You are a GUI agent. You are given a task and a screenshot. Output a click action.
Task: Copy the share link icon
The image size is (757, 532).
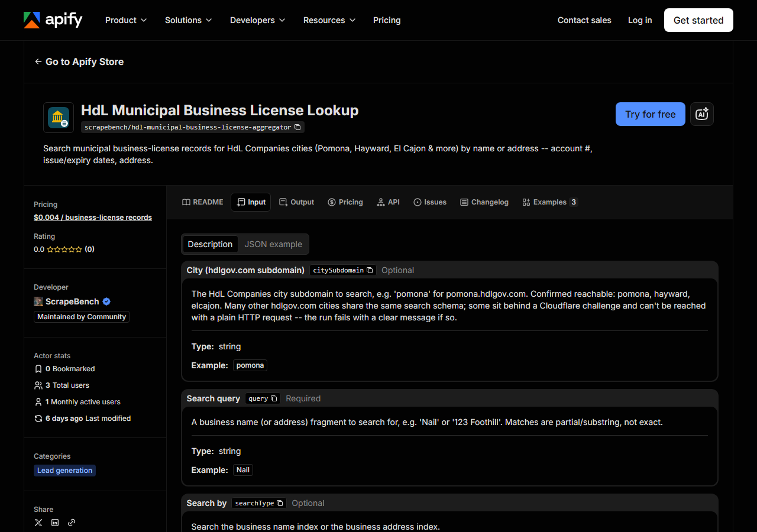pyautogui.click(x=72, y=523)
